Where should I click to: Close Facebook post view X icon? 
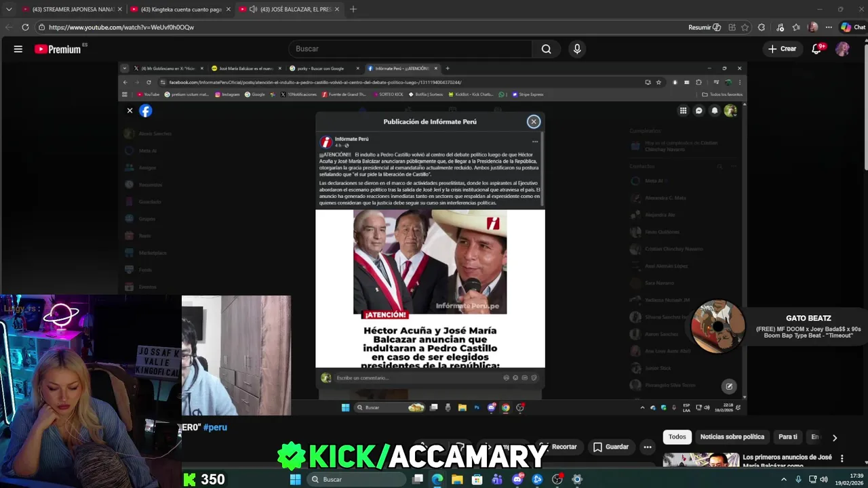click(x=130, y=110)
